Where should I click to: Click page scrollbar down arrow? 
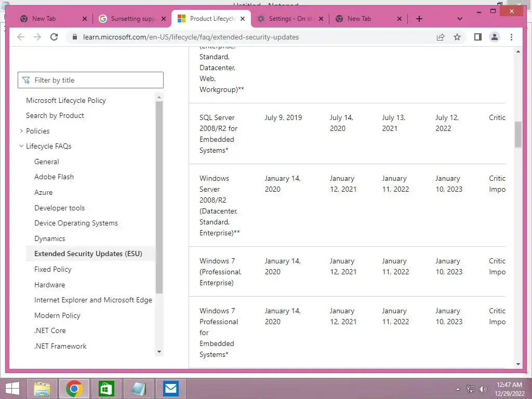click(518, 364)
